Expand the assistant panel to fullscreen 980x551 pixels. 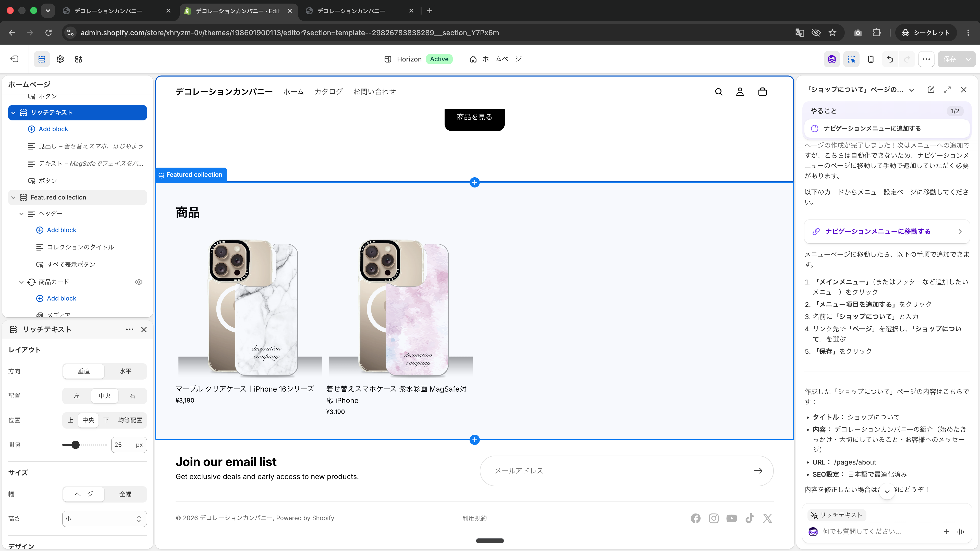tap(947, 90)
